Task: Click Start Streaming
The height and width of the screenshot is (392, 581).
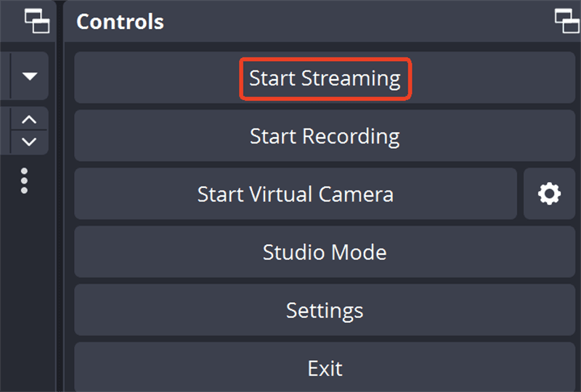Action: 325,78
